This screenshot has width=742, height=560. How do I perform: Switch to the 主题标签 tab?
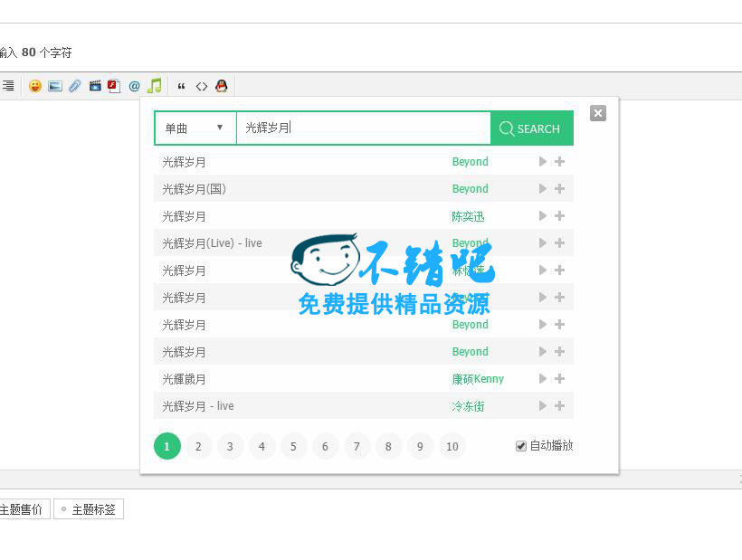89,509
